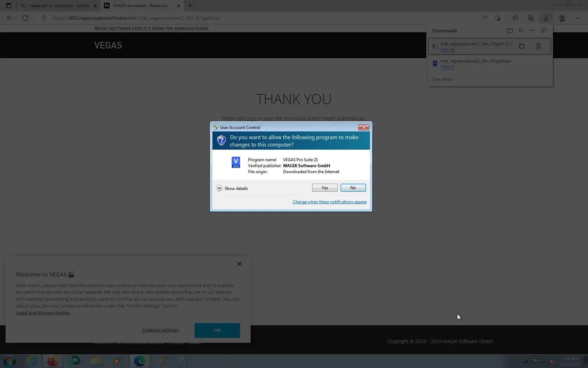
Task: Open Paint from the taskbar
Action: coord(161,361)
